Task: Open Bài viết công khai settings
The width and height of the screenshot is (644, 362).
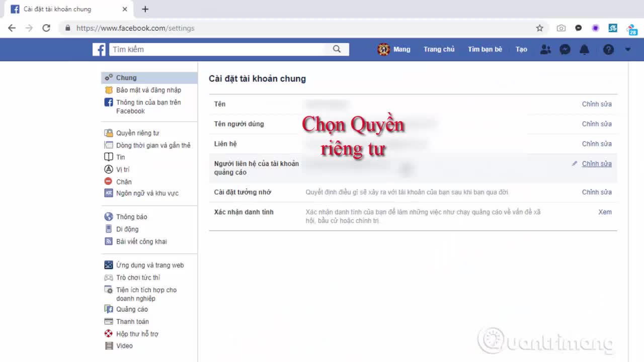Action: point(141,241)
